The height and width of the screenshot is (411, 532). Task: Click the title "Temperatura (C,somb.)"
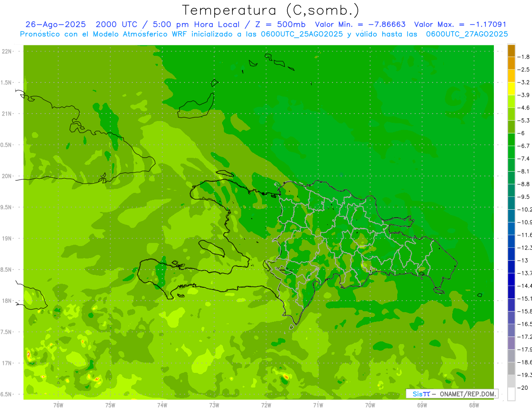click(x=270, y=11)
